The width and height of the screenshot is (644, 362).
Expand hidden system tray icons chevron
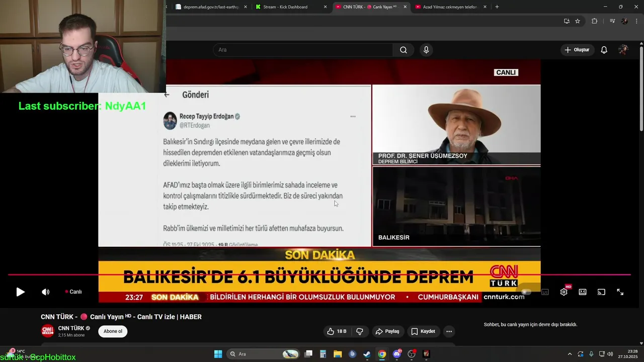point(570,354)
